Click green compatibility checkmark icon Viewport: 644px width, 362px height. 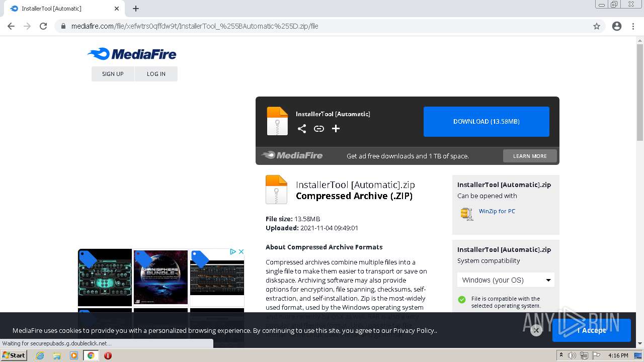(462, 300)
